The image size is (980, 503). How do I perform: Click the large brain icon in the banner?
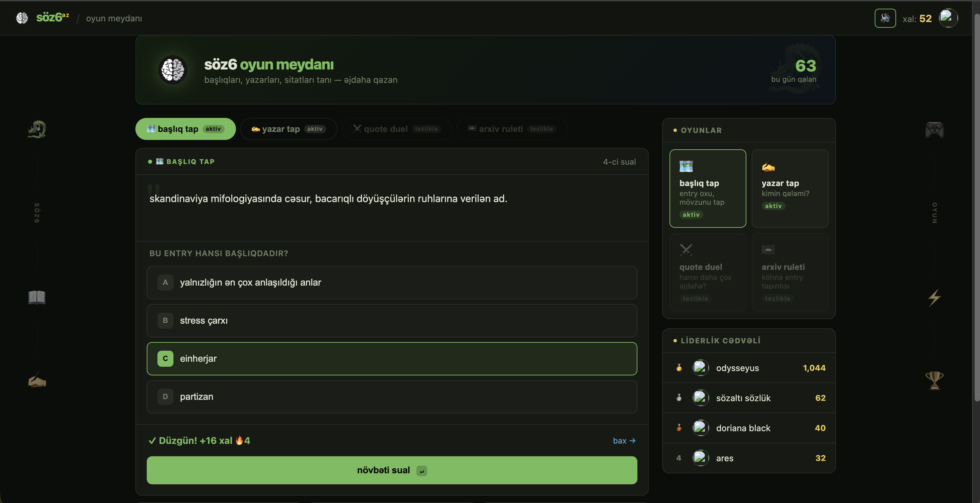[x=173, y=70]
